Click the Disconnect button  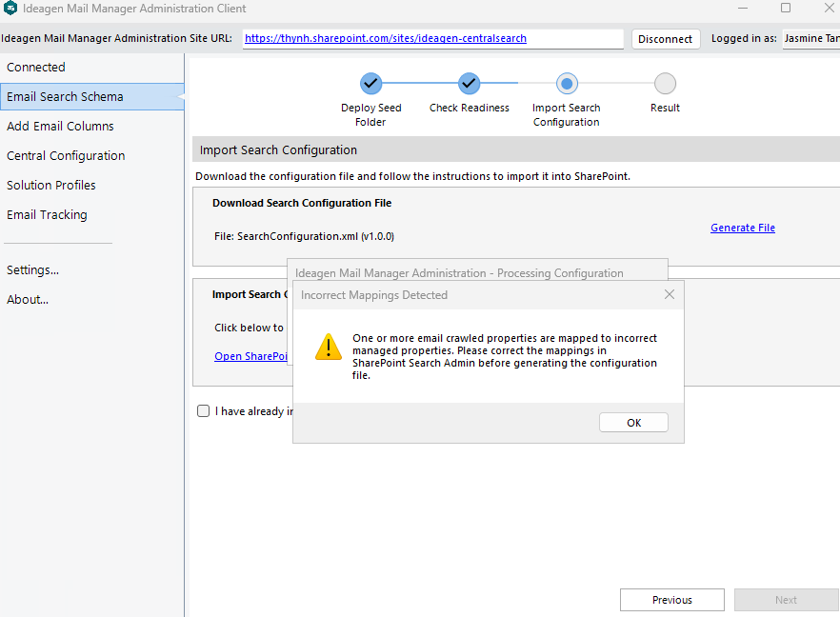point(666,39)
